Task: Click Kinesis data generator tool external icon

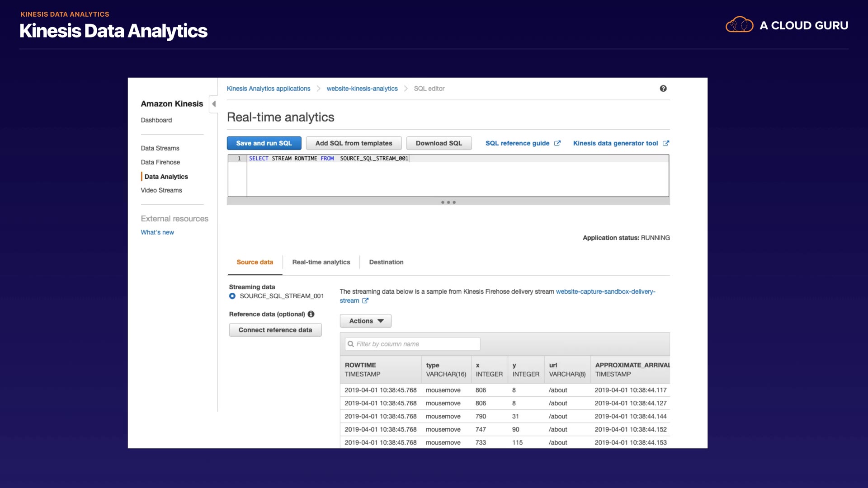Action: pyautogui.click(x=666, y=143)
